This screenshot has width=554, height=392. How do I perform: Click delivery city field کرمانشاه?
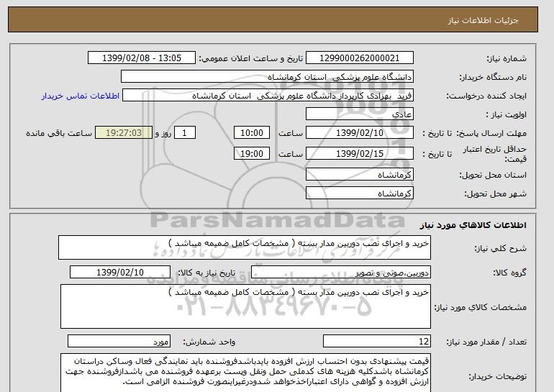click(359, 193)
